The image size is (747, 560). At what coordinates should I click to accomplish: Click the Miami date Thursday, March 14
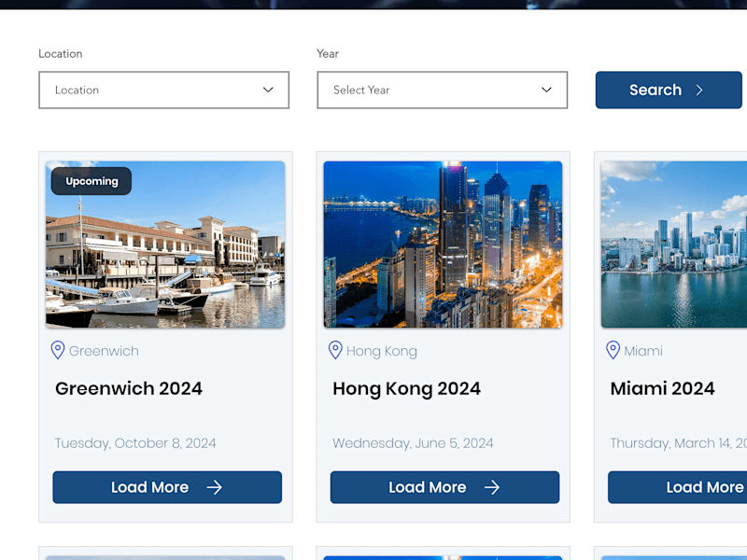coord(679,443)
